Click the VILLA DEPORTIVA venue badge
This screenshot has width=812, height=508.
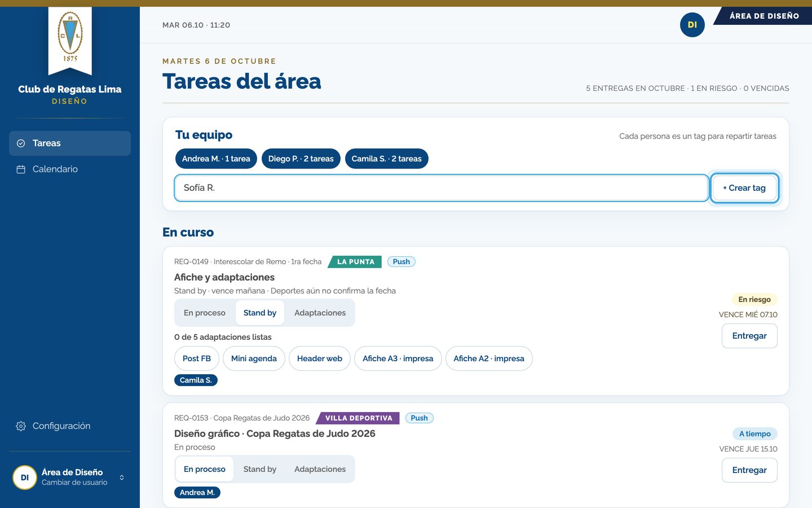click(x=358, y=418)
